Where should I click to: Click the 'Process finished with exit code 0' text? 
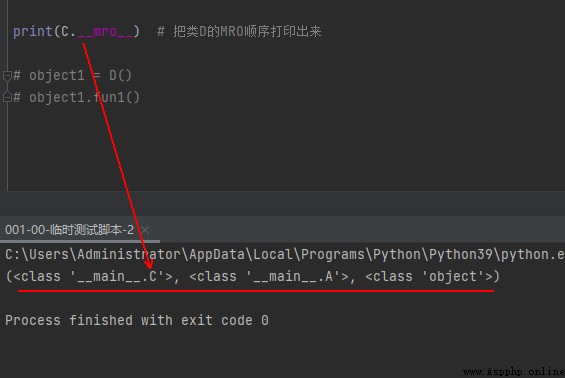tap(137, 320)
